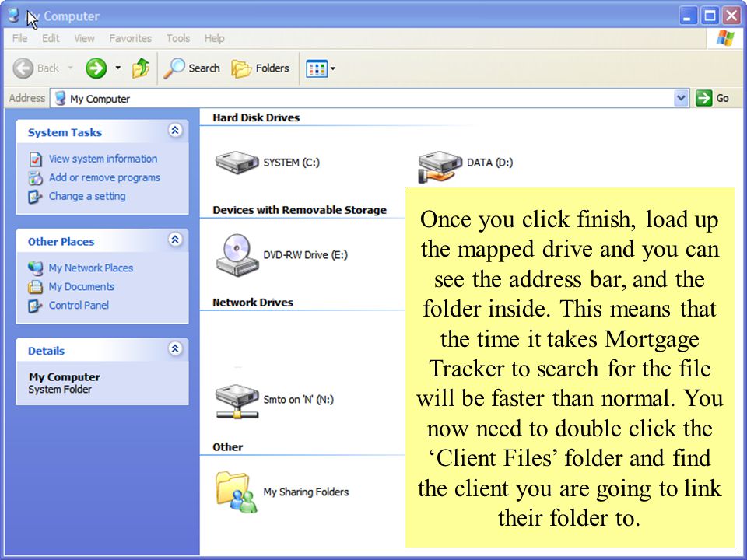The image size is (747, 560).
Task: Click the Control Panel icon
Action: [36, 305]
